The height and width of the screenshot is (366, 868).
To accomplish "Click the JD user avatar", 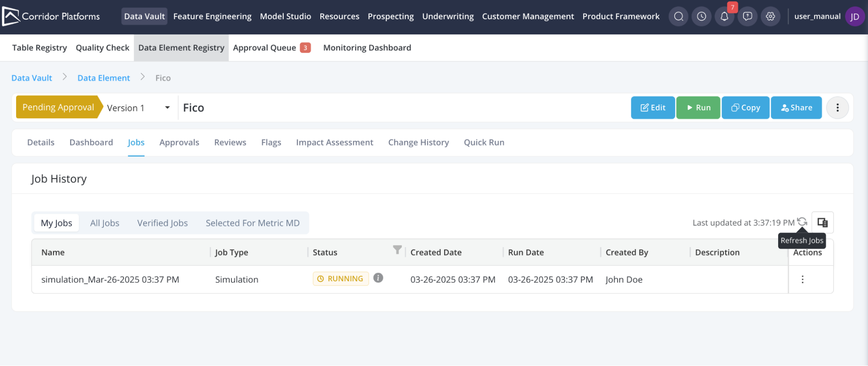I will (854, 17).
